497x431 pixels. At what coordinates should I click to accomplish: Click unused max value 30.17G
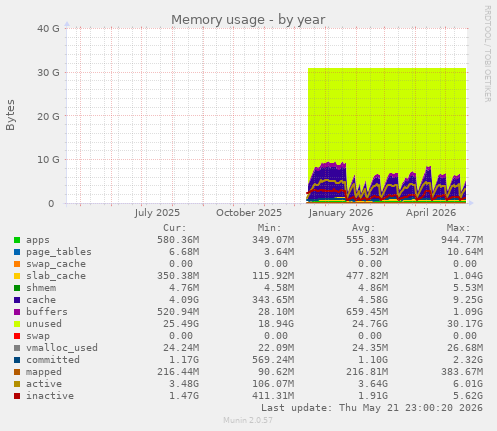tap(465, 324)
